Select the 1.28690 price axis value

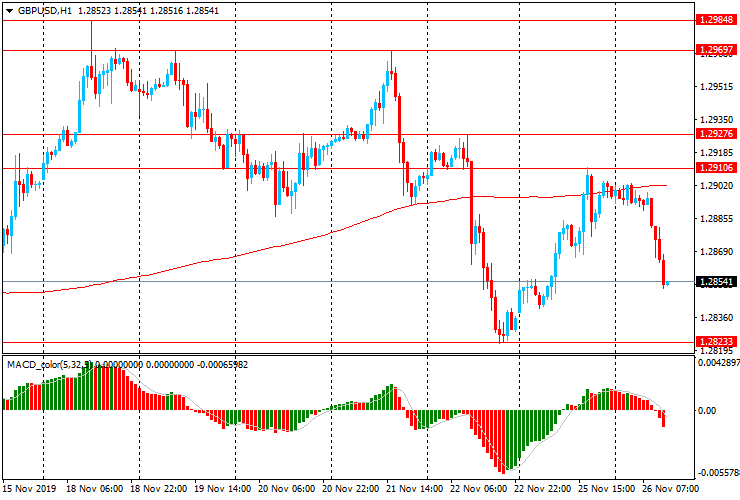click(x=717, y=252)
